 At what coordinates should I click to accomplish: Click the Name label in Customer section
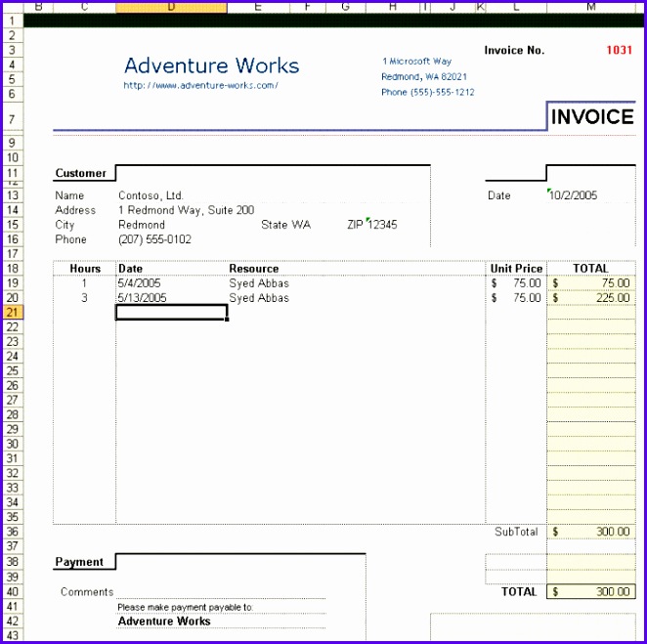coord(69,195)
